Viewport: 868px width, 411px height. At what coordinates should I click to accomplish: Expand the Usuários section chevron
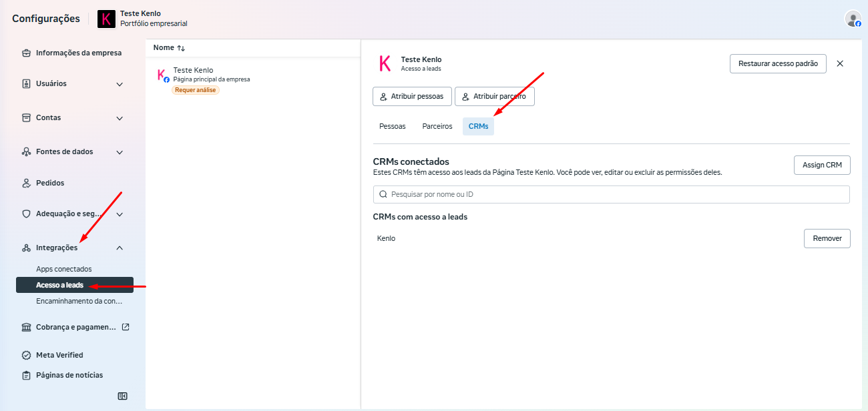coord(120,84)
